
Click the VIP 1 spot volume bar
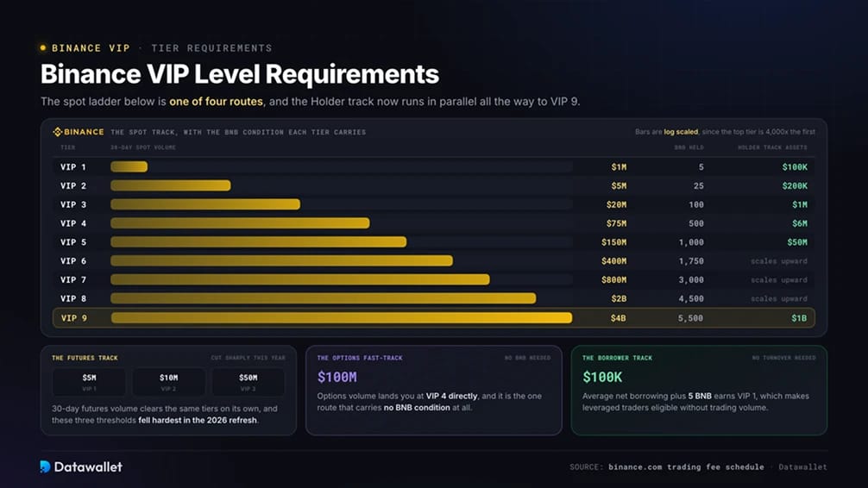pos(129,167)
